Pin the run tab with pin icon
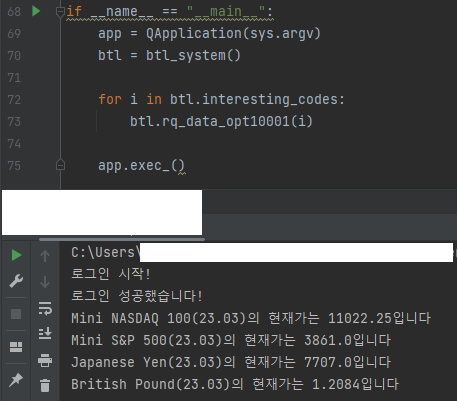This screenshot has height=401, width=458. (16, 380)
